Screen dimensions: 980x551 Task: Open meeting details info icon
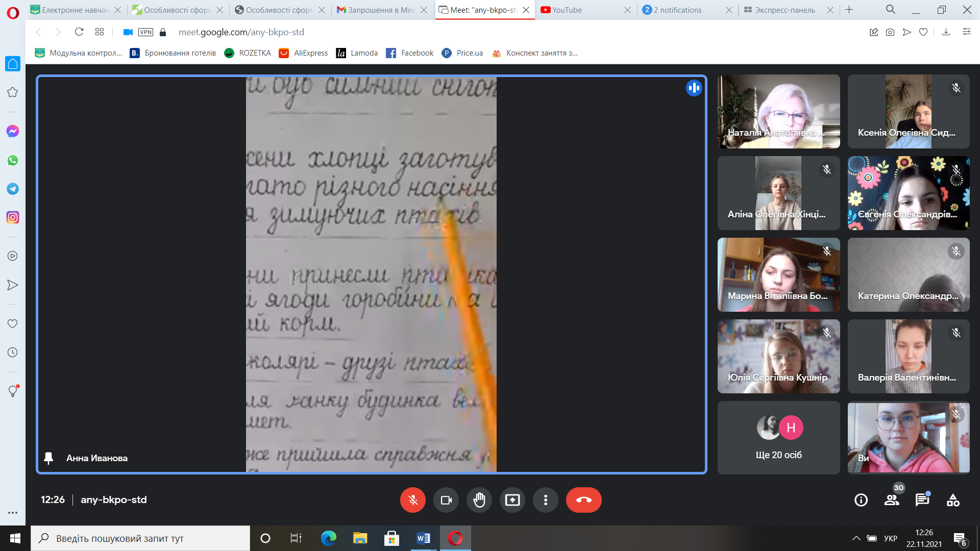click(861, 500)
